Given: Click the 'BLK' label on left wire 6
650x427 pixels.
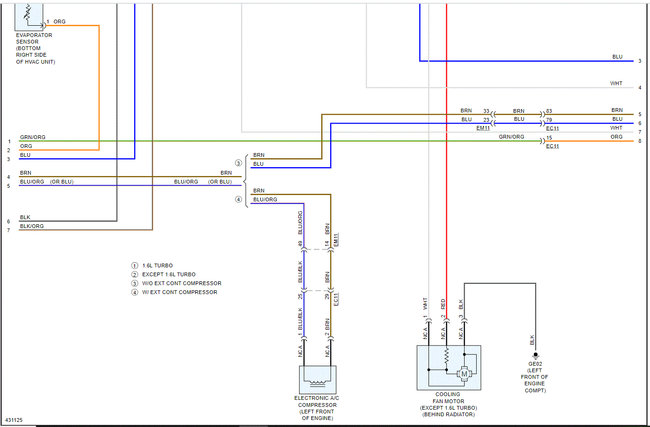Looking at the screenshot, I should coord(25,217).
